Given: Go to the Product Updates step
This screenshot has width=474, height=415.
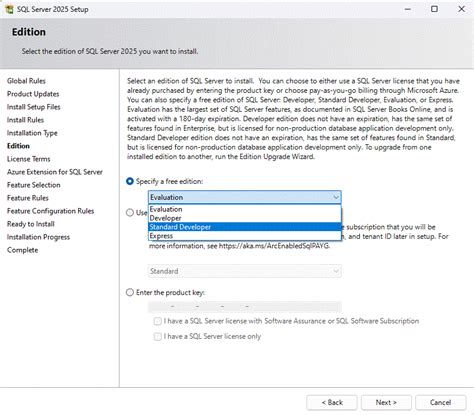Looking at the screenshot, I should click(33, 94).
